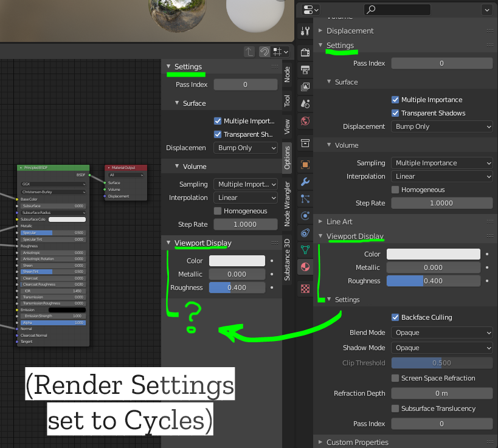This screenshot has width=498, height=448.
Task: Enable Homogeneous in node sidebar
Action: (218, 211)
